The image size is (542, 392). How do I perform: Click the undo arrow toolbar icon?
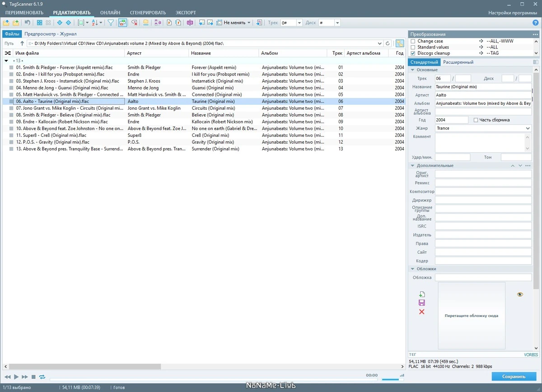[28, 23]
